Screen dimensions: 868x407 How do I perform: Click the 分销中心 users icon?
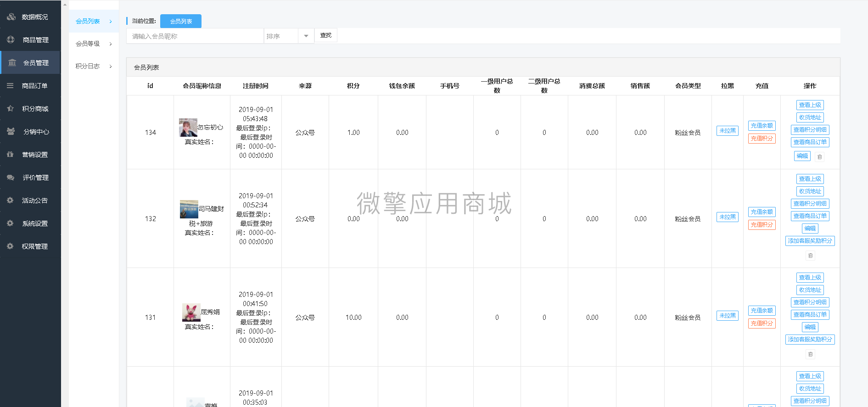pyautogui.click(x=11, y=132)
